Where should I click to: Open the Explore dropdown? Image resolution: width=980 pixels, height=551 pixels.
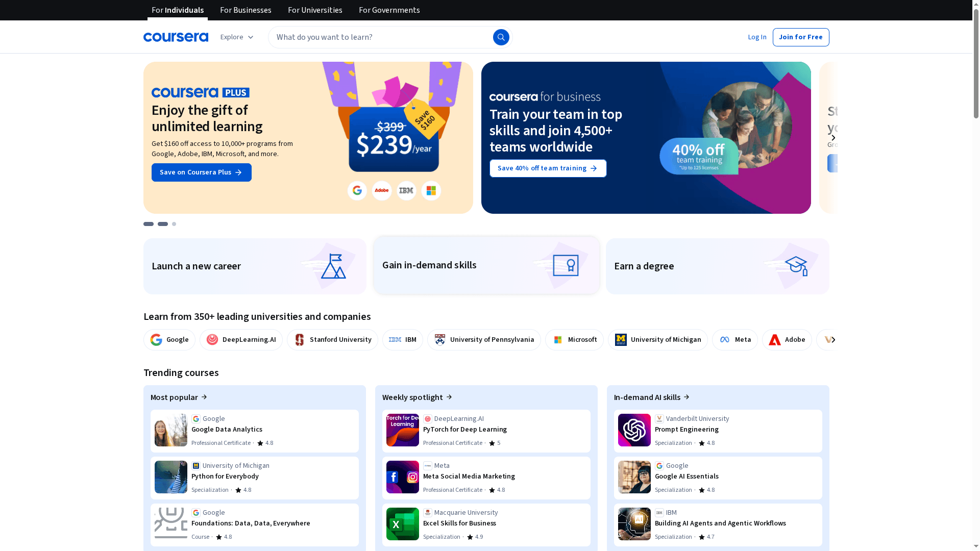coord(236,37)
